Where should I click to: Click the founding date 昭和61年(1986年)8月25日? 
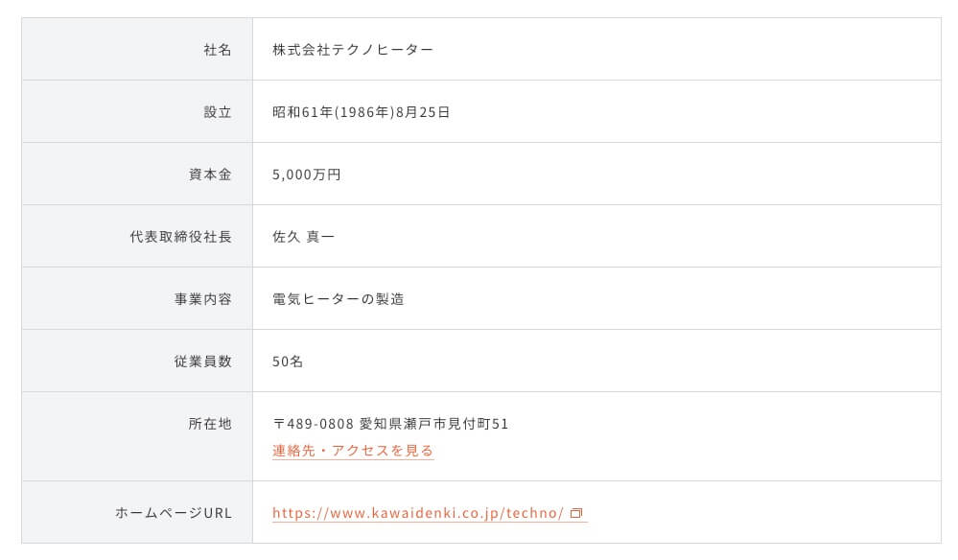coord(362,112)
